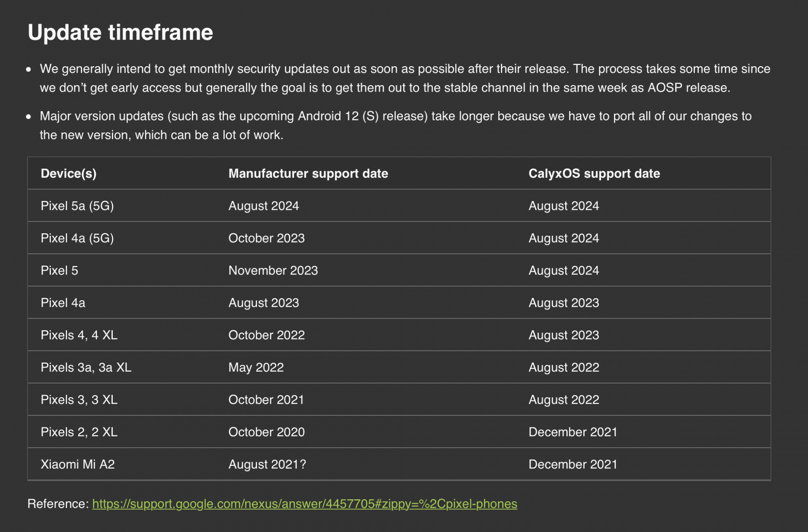Click the "November 2023" manufacturer date cell
The width and height of the screenshot is (808, 532).
coord(273,270)
